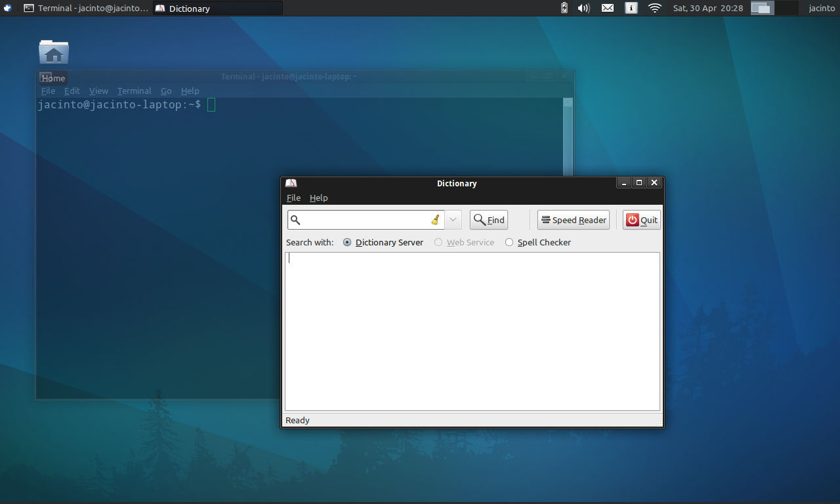This screenshot has height=504, width=840.
Task: Select the Spell Checker radio button
Action: [x=509, y=242]
